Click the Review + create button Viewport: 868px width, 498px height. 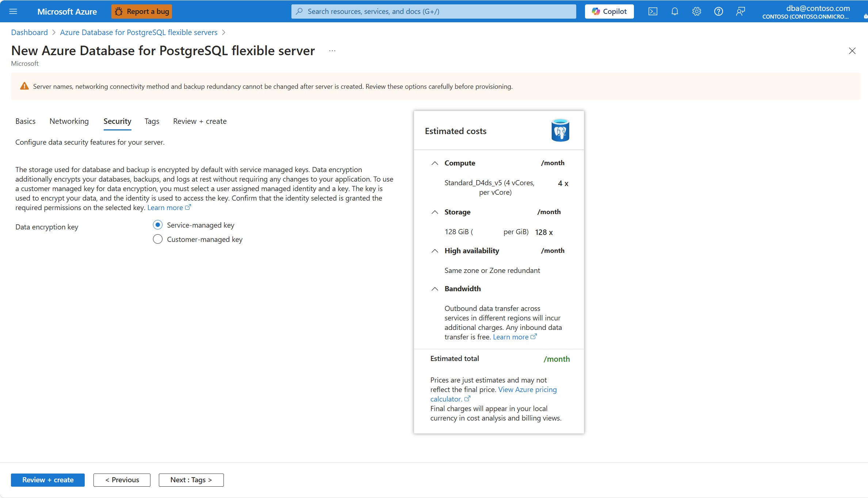click(x=47, y=480)
